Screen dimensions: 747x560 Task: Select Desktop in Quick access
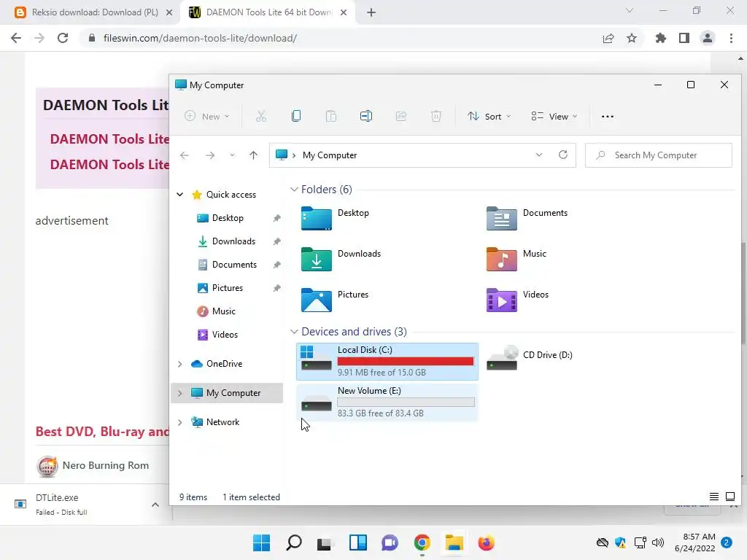pos(228,217)
